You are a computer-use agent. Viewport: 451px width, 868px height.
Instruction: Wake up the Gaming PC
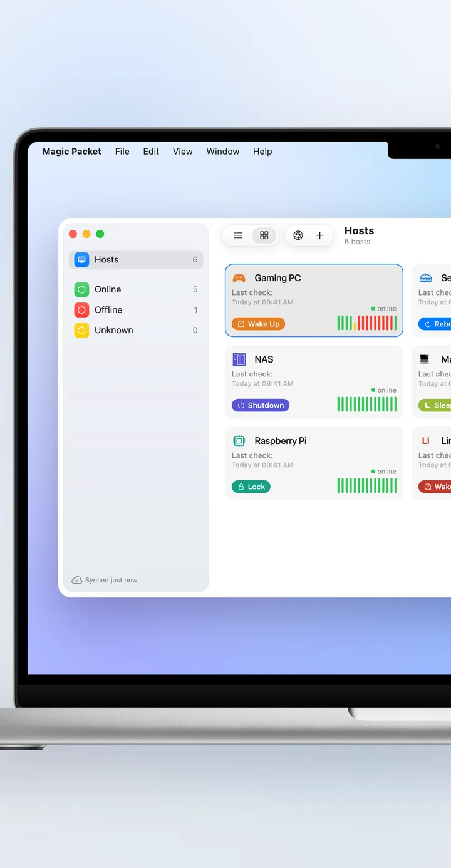click(x=258, y=324)
